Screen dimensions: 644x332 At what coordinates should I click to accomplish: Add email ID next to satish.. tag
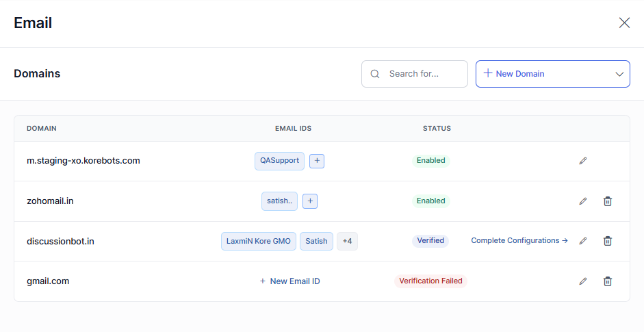coord(310,201)
